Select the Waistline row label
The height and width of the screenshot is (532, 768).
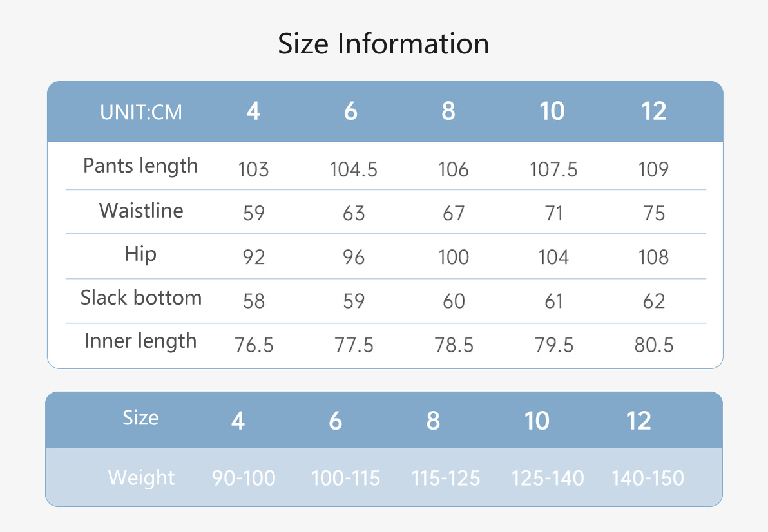(x=141, y=211)
